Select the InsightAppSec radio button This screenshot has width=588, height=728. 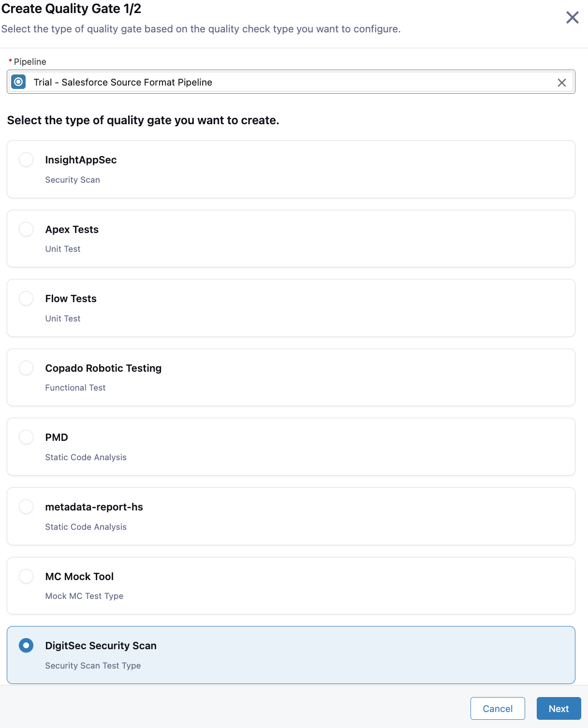[x=26, y=160]
